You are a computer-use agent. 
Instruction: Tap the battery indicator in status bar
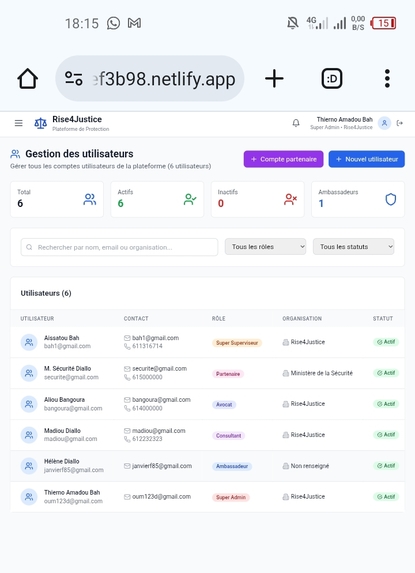383,23
